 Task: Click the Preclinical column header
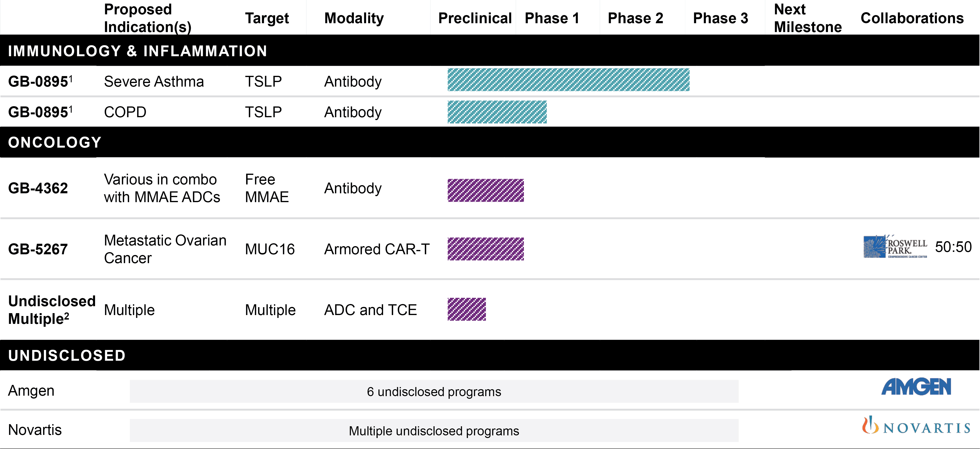pyautogui.click(x=474, y=18)
